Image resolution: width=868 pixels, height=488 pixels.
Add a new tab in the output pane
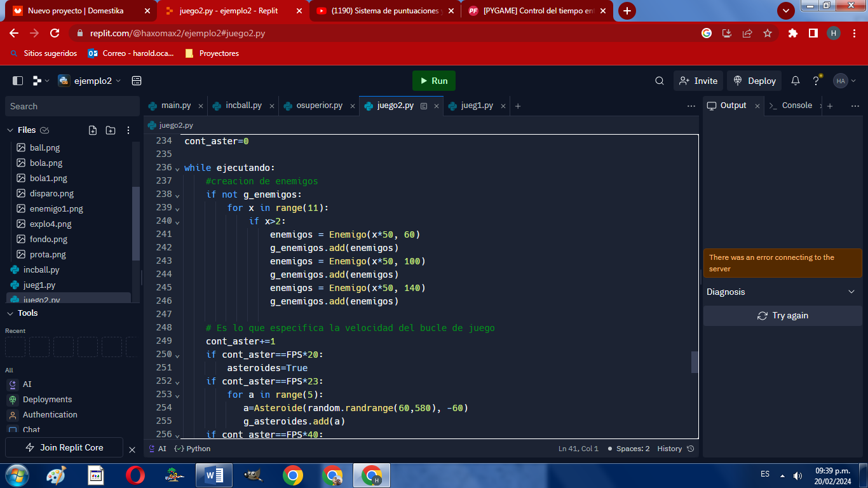pyautogui.click(x=830, y=106)
